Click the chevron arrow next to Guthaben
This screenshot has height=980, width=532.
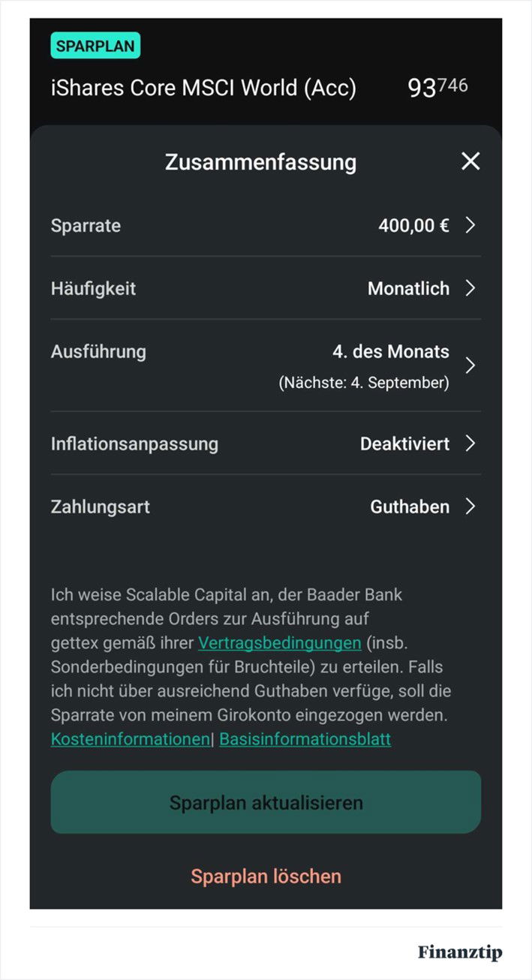click(x=470, y=507)
